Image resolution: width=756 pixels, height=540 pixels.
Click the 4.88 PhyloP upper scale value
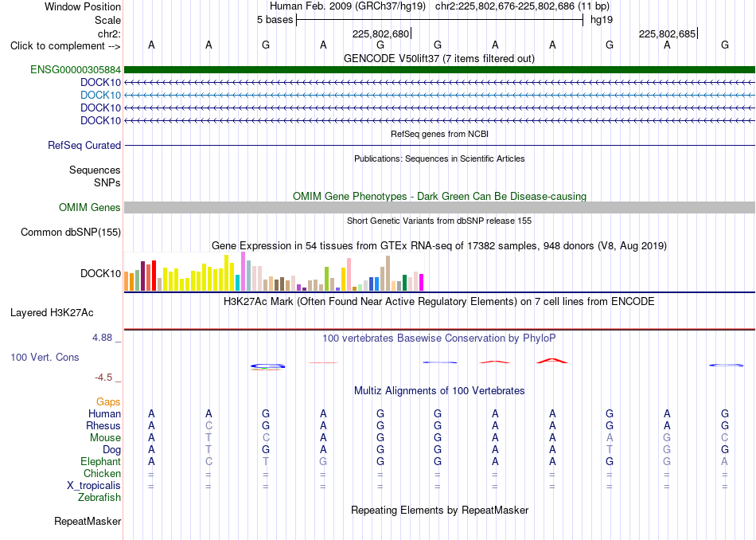[102, 338]
